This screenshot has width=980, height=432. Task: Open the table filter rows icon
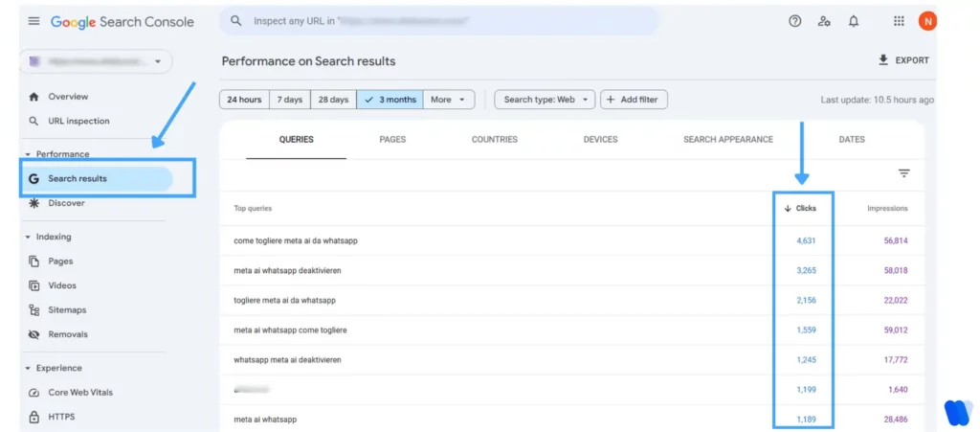click(903, 173)
